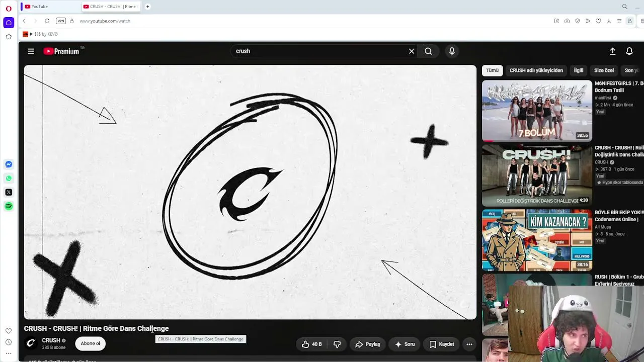Open the History clock icon in sidebar
The width and height of the screenshot is (644, 362).
point(9,342)
